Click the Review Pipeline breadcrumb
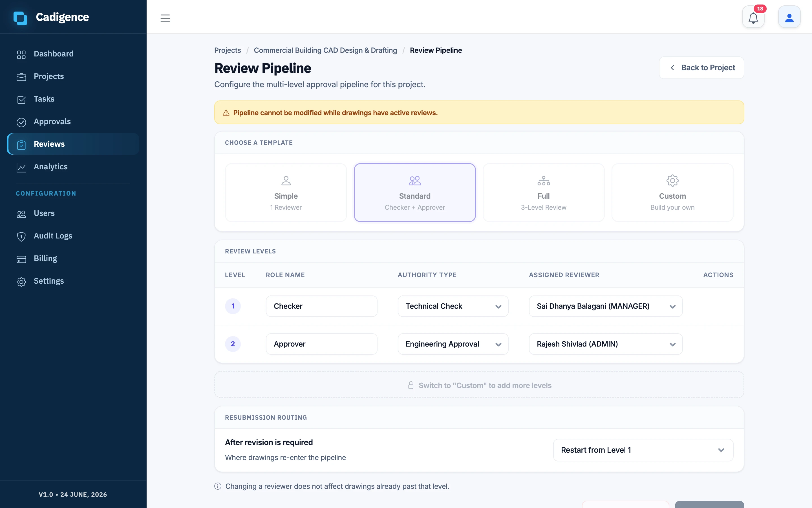Screen dimensions: 812x508 pyautogui.click(x=436, y=51)
